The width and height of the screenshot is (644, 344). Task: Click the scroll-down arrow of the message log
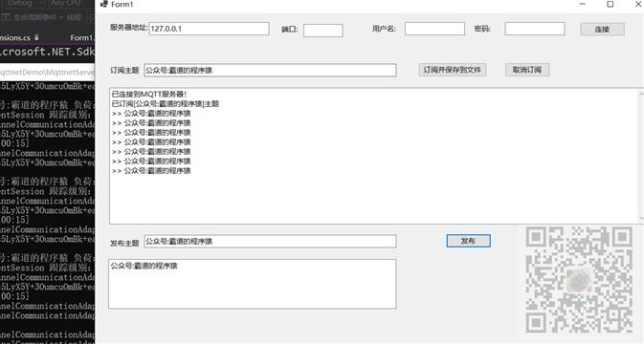[641, 219]
